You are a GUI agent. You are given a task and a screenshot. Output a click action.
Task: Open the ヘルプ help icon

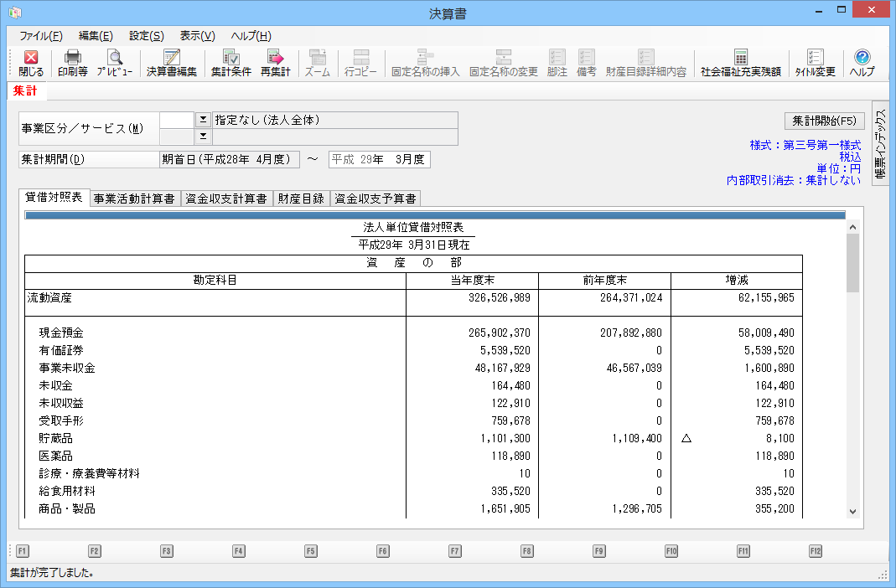(862, 64)
